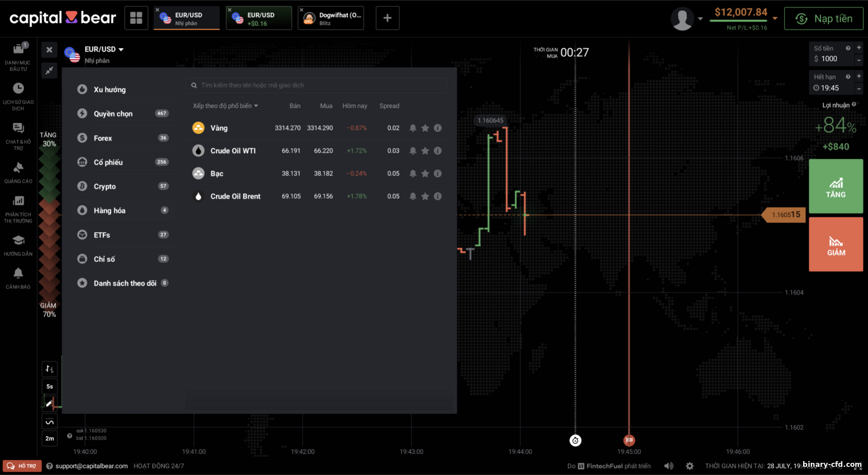The height and width of the screenshot is (475, 868).
Task: Click the green TĂNG button
Action: tap(836, 187)
